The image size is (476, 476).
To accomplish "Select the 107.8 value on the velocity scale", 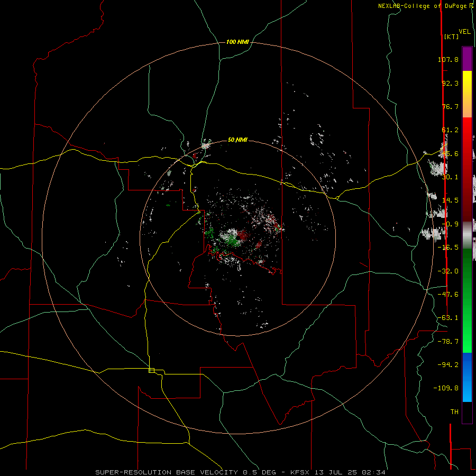I will click(x=448, y=59).
